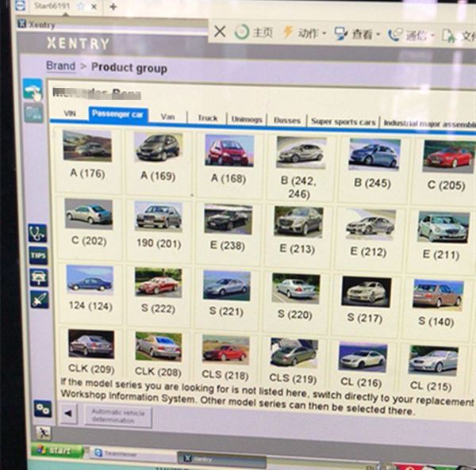Click the TIPS icon in sidebar

pyautogui.click(x=38, y=255)
